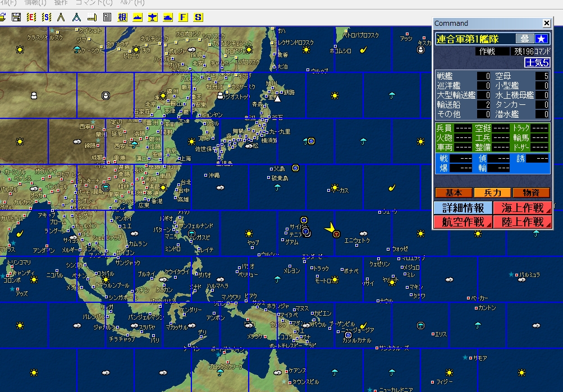Select the yellow compass divider tool
The image size is (563, 392).
[x=61, y=17]
